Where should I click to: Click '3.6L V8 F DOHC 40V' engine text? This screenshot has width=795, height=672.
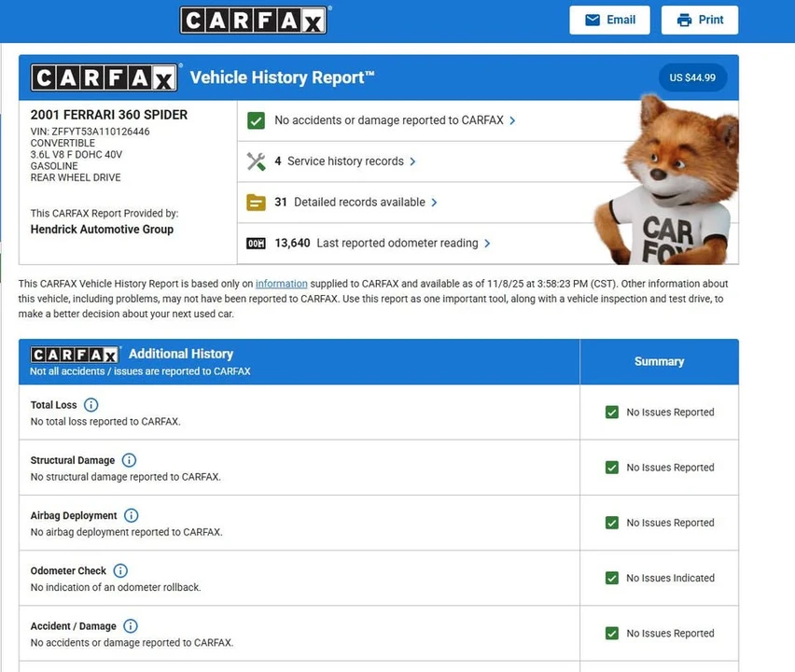77,154
